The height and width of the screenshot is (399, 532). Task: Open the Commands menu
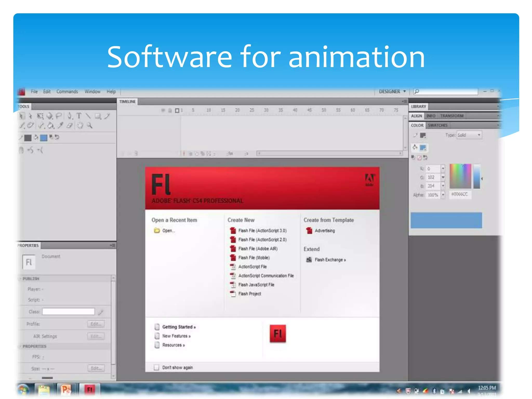[67, 91]
